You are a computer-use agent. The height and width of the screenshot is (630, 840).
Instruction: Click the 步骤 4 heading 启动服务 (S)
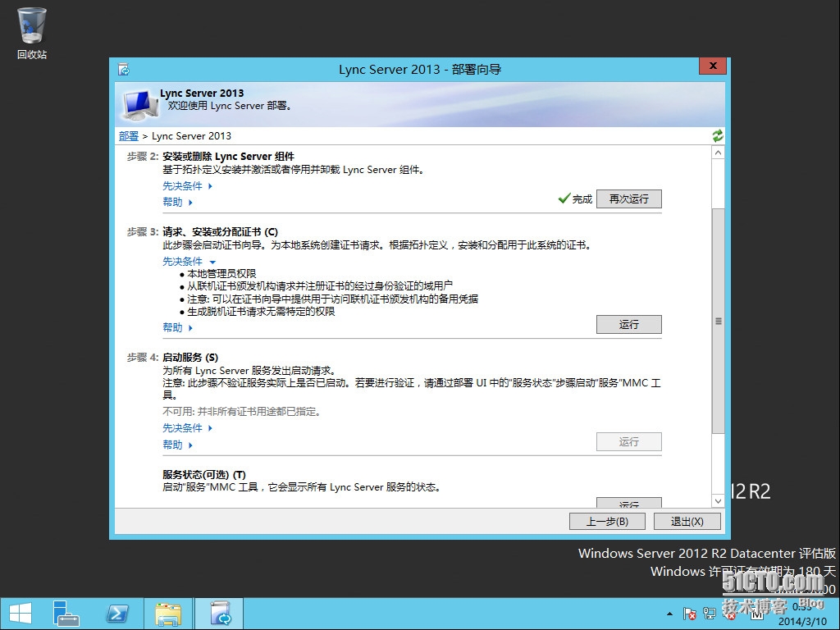[x=190, y=358]
